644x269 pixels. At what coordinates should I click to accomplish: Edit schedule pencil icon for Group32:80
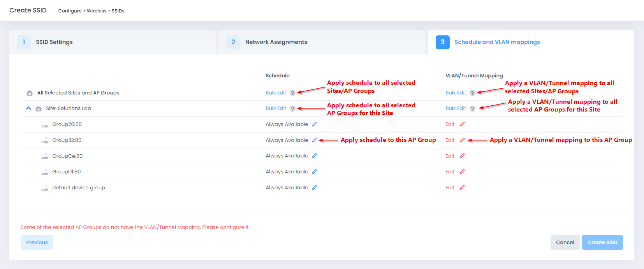coord(314,140)
